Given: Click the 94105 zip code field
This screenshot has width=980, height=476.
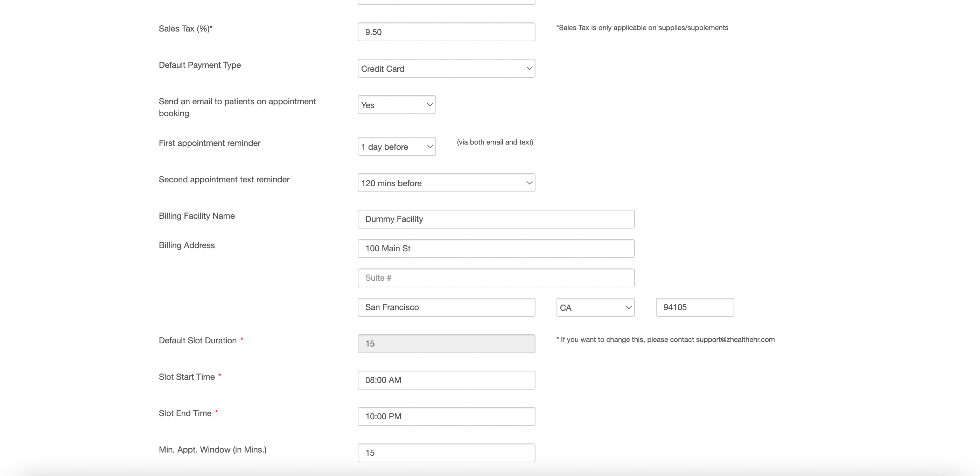Looking at the screenshot, I should [695, 307].
